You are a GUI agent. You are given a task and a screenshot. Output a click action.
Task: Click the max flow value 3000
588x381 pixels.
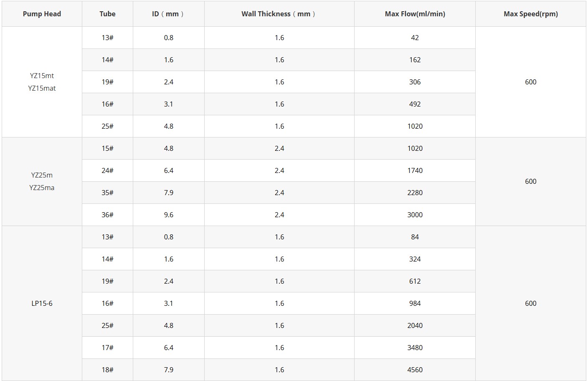(415, 215)
